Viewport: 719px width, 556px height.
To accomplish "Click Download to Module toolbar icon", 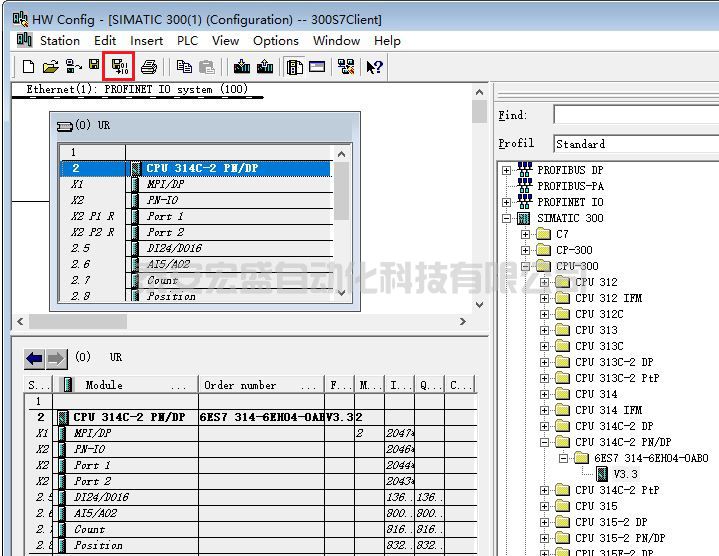I will 241,67.
